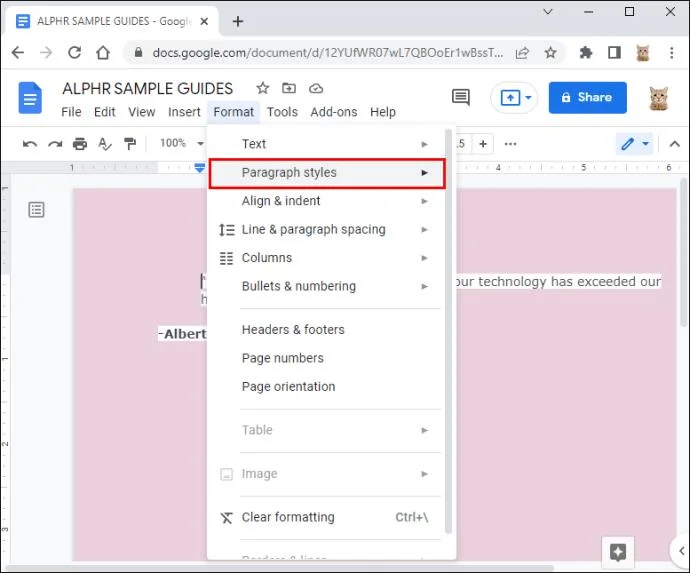The width and height of the screenshot is (690, 573).
Task: Click the document title ALPHR SAMPLE GUIDES
Action: [147, 88]
